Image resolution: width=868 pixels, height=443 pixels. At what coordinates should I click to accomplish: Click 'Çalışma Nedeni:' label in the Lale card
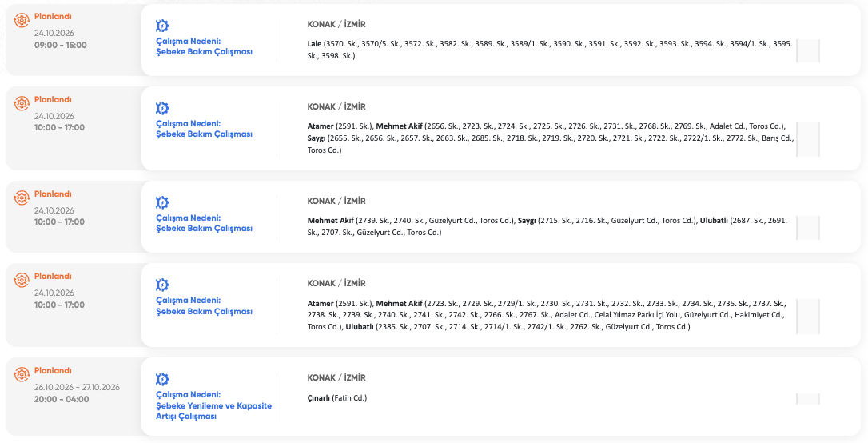pyautogui.click(x=188, y=41)
